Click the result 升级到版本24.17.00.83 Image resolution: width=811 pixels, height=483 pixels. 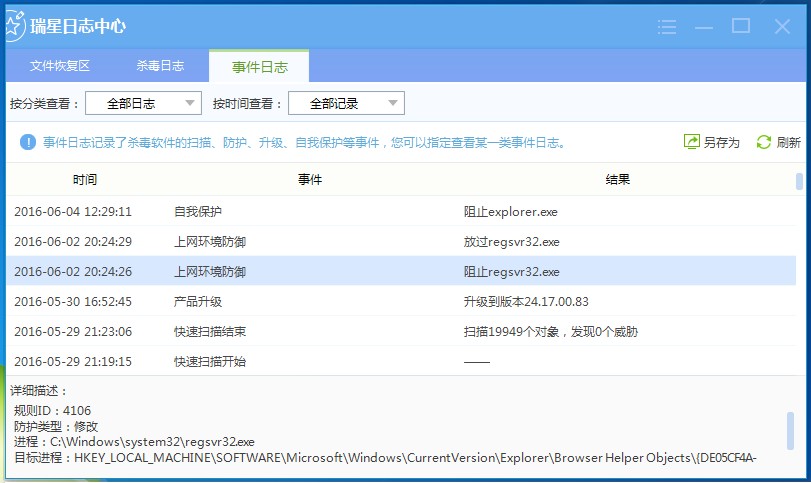click(x=526, y=301)
